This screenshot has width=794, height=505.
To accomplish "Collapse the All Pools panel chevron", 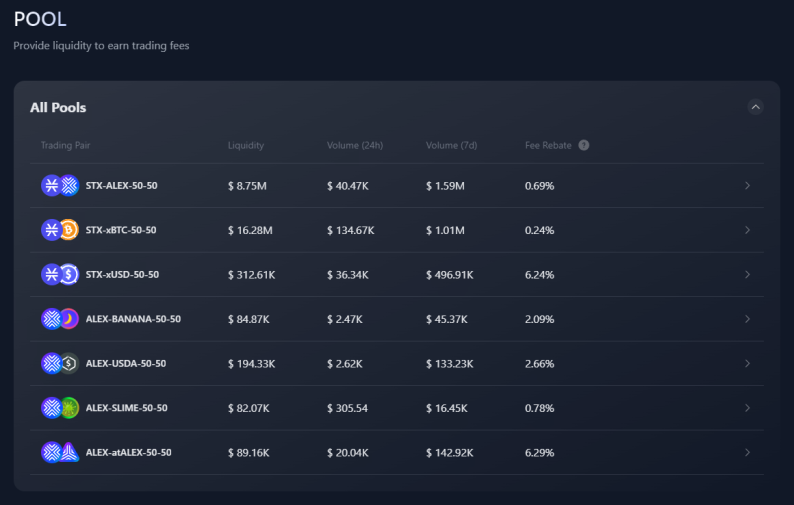I will (755, 107).
